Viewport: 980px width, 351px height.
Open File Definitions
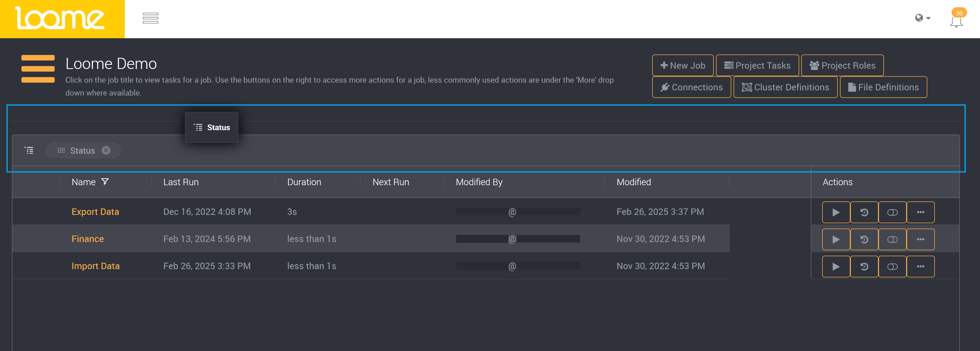883,87
